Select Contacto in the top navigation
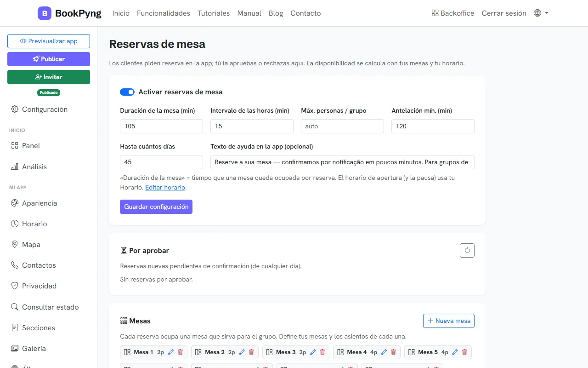 [x=305, y=13]
